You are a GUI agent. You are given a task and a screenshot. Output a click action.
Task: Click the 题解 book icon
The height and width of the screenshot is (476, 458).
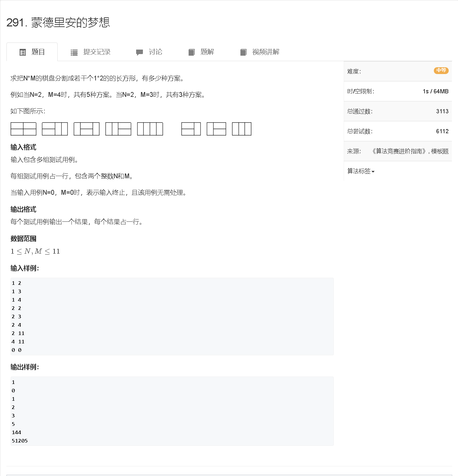click(x=192, y=52)
